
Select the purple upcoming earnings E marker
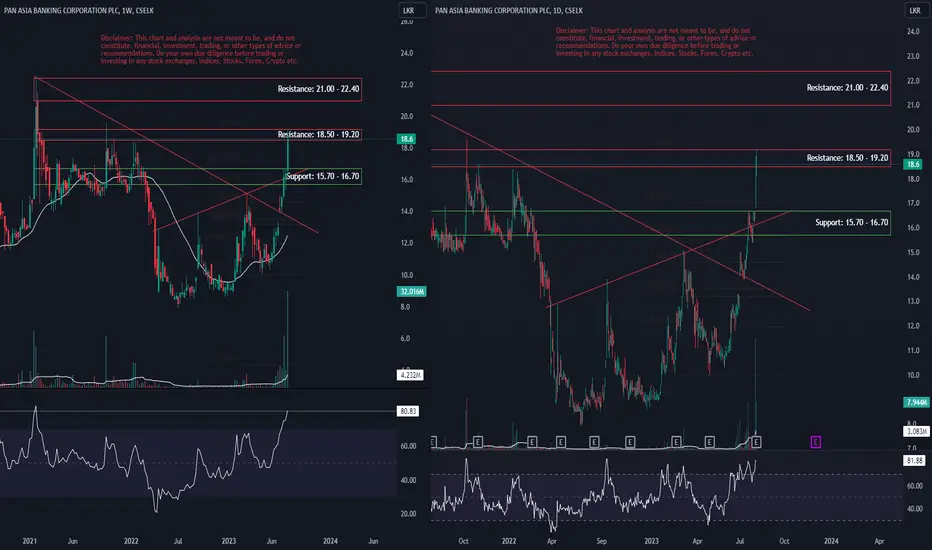816,442
